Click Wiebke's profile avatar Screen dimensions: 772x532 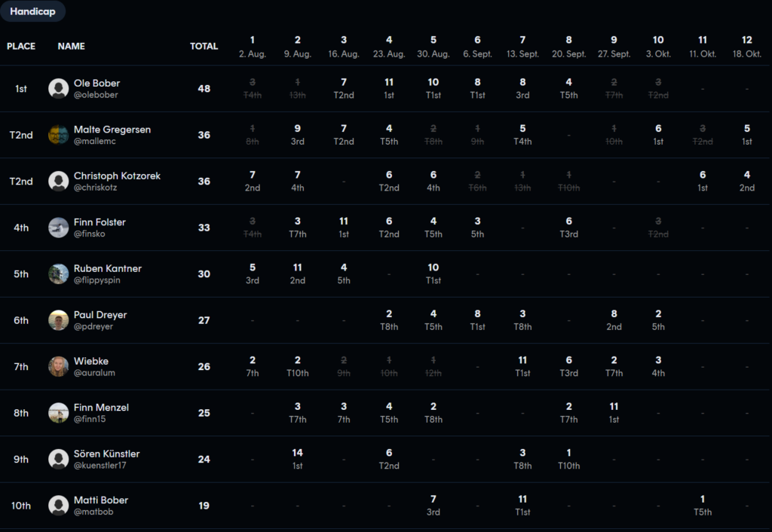tap(59, 367)
